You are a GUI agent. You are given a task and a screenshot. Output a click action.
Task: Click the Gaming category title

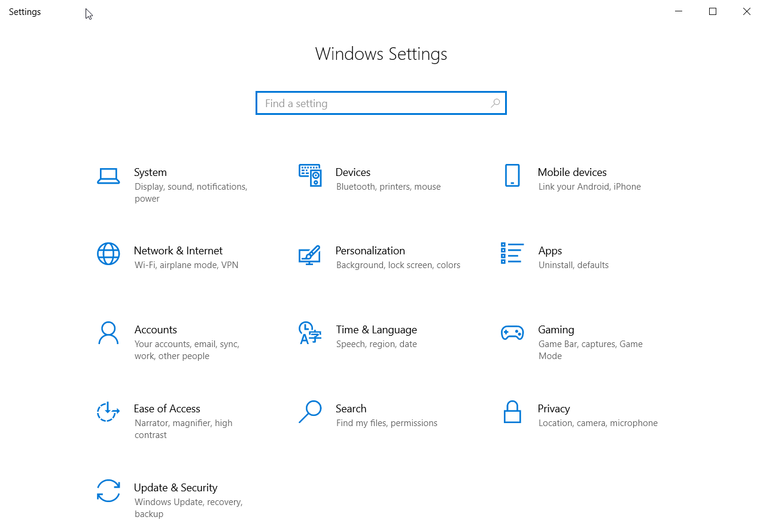556,330
